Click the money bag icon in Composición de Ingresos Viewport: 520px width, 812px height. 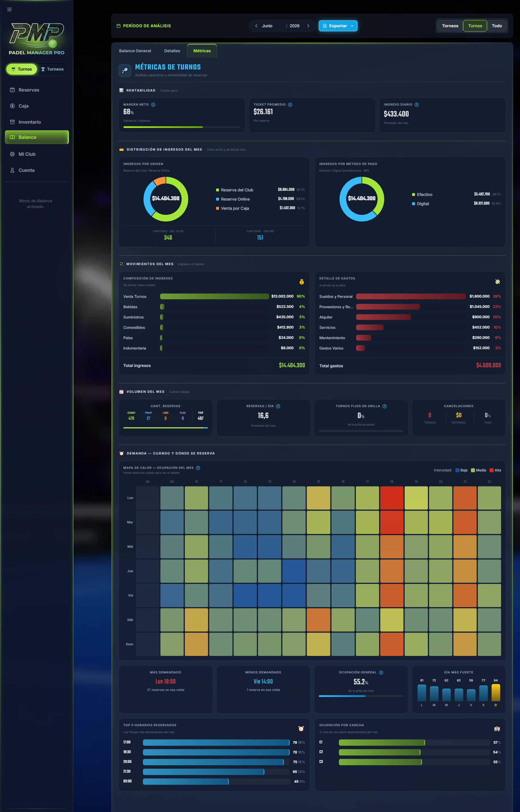tap(302, 281)
